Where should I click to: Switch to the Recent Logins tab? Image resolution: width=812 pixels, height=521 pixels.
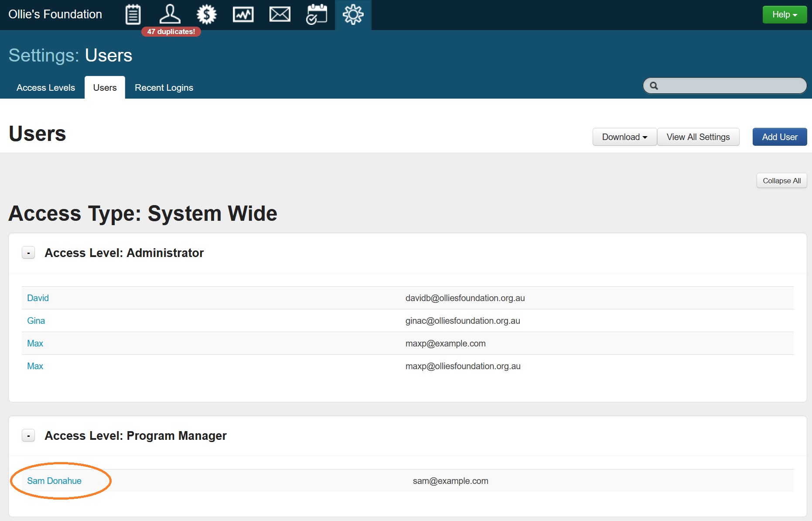[x=164, y=88]
